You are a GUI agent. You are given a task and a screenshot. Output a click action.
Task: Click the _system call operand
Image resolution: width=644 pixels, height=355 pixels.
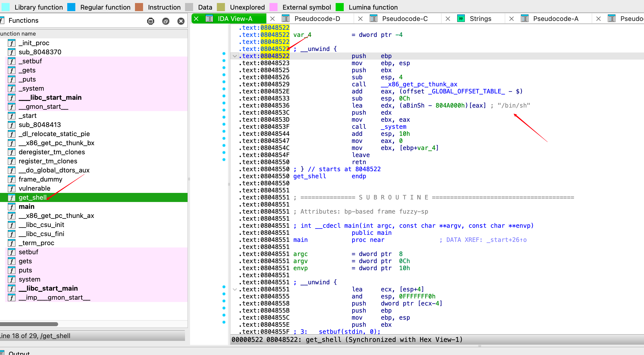[x=394, y=127]
